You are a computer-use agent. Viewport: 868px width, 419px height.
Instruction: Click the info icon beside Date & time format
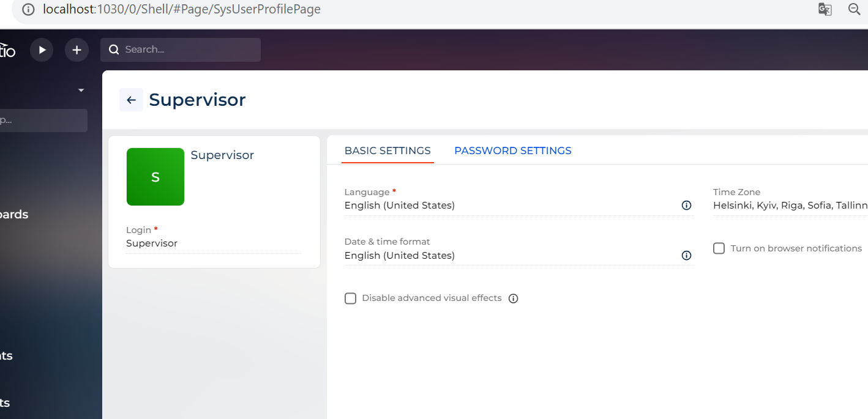(x=686, y=255)
